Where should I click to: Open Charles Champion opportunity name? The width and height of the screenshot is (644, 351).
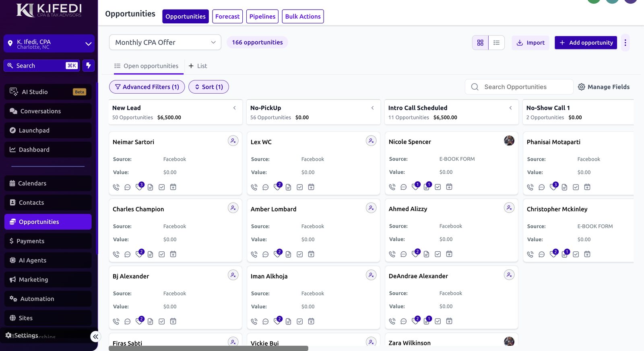click(138, 209)
